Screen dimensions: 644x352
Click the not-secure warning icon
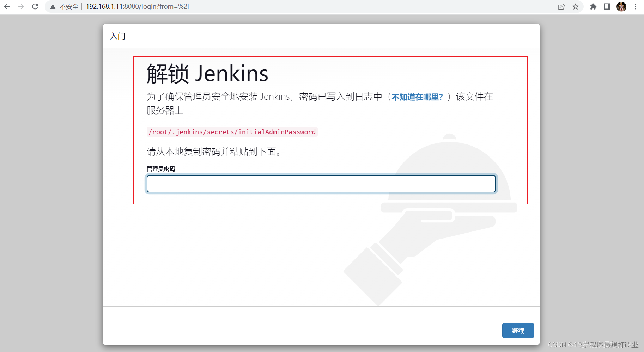[53, 7]
